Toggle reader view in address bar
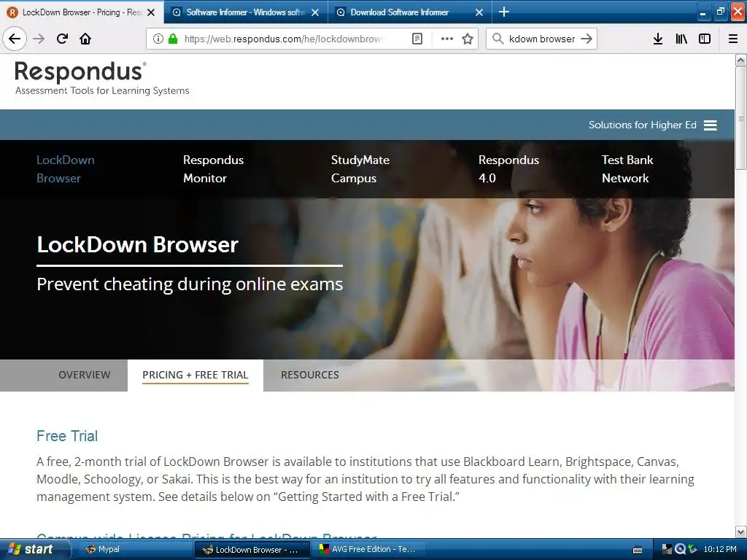747x560 pixels. (417, 39)
